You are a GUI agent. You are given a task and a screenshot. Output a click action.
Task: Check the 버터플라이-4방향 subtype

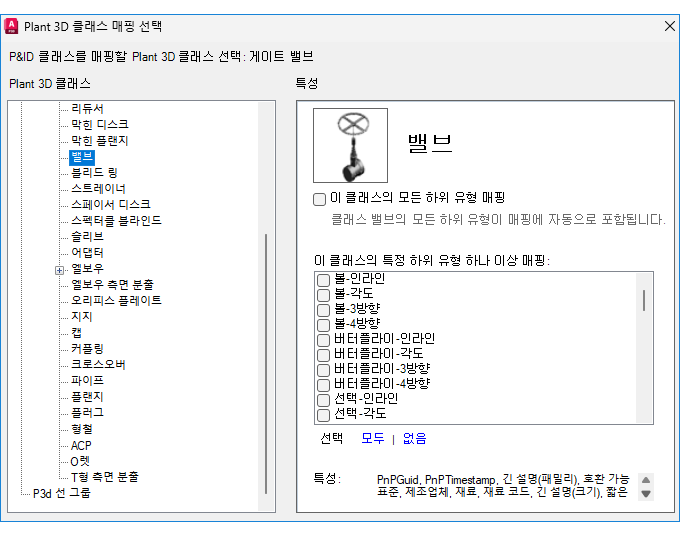coord(324,385)
